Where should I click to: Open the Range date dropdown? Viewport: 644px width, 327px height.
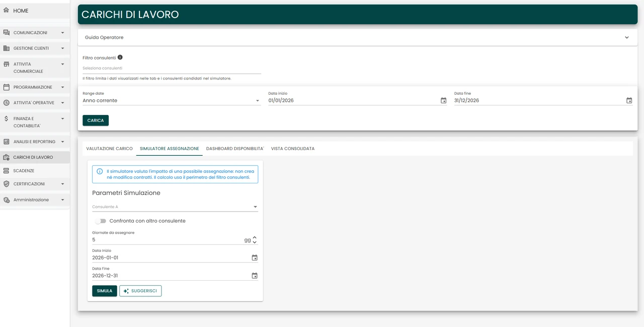coord(172,100)
